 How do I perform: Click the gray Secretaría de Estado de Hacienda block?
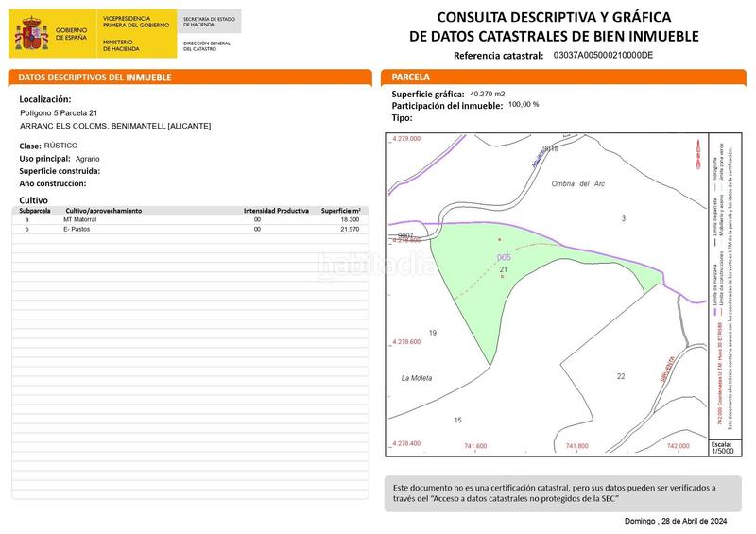(210, 21)
